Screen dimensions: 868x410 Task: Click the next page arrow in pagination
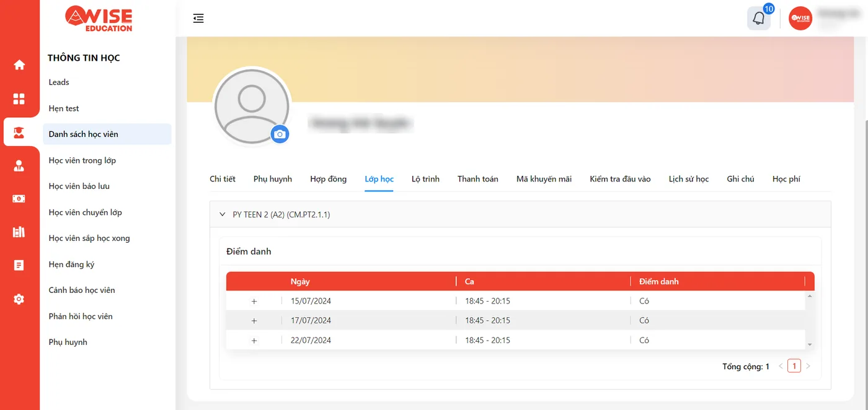[x=808, y=366]
